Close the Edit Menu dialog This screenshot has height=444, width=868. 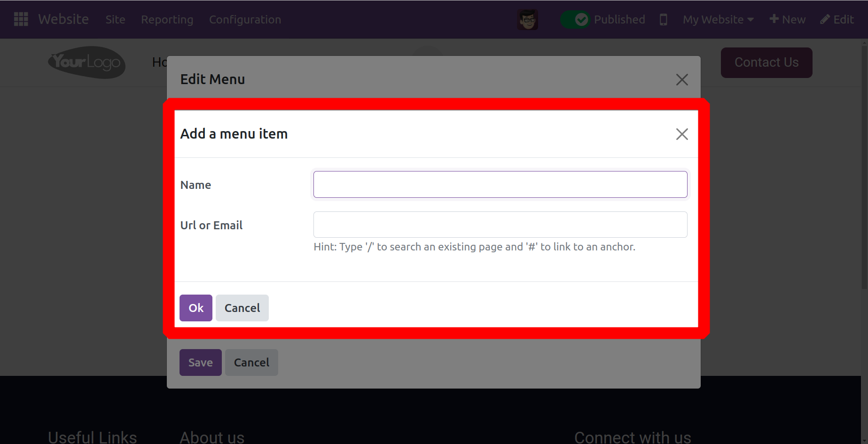[681, 80]
